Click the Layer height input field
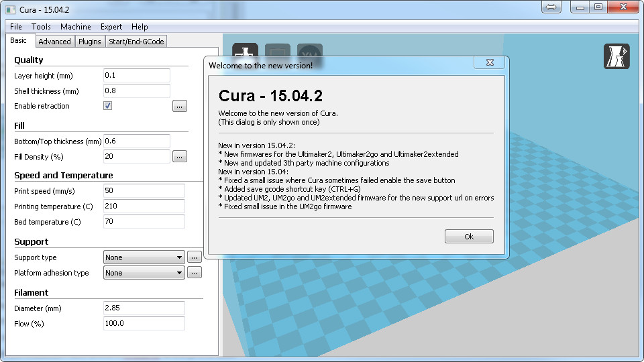Viewport: 644px width, 362px height. pos(137,76)
